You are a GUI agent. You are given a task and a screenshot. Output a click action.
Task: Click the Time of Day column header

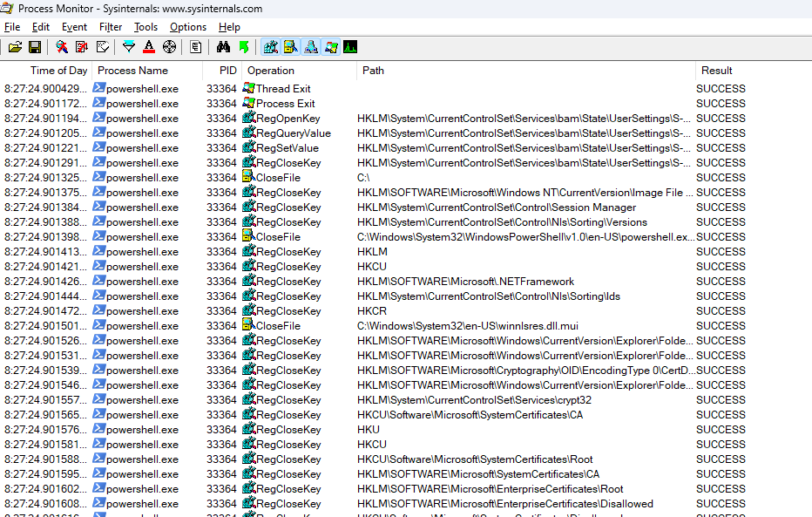pos(46,71)
